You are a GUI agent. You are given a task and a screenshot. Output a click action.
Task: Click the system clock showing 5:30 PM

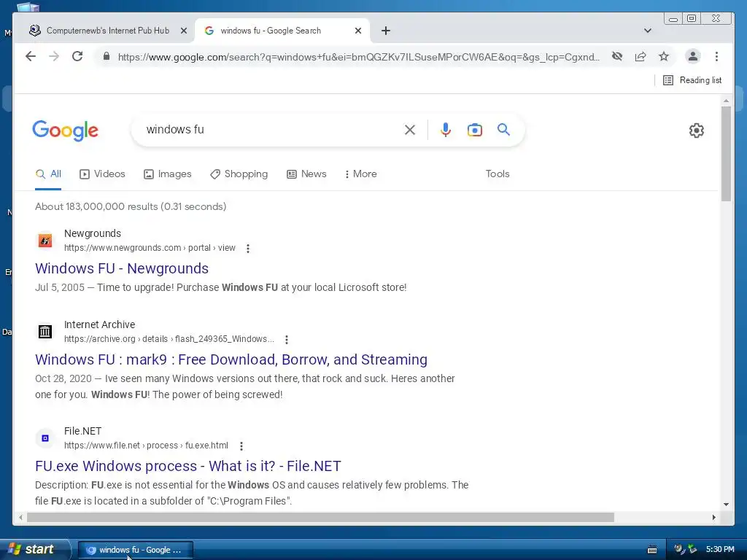coord(720,549)
